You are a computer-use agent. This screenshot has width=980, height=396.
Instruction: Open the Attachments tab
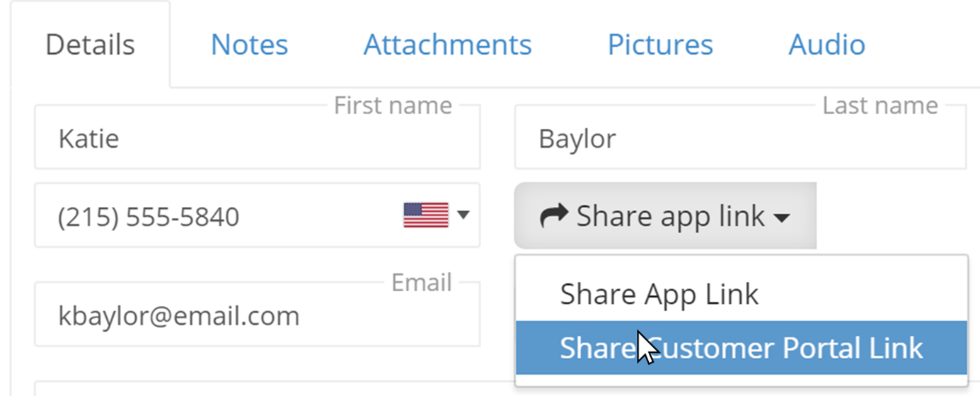tap(447, 45)
